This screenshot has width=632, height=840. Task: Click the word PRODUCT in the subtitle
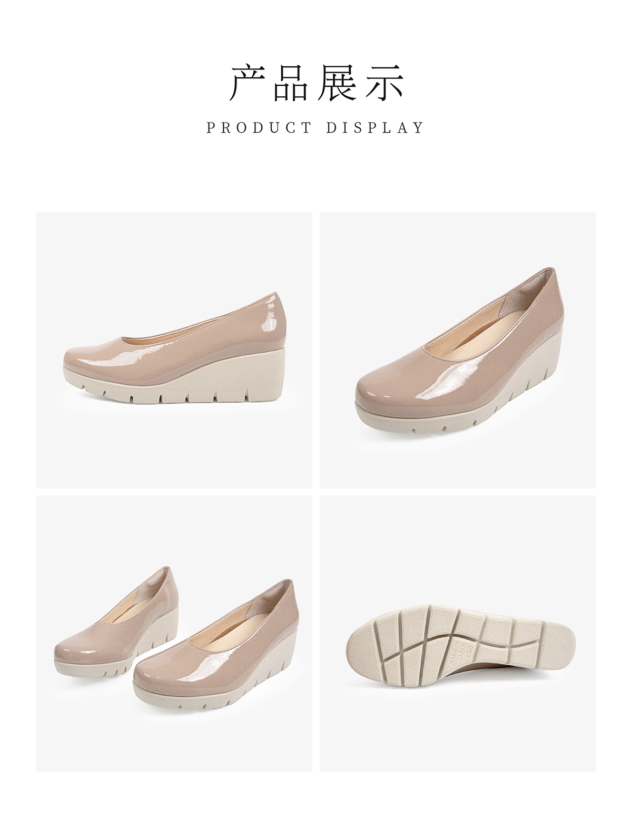pos(259,128)
